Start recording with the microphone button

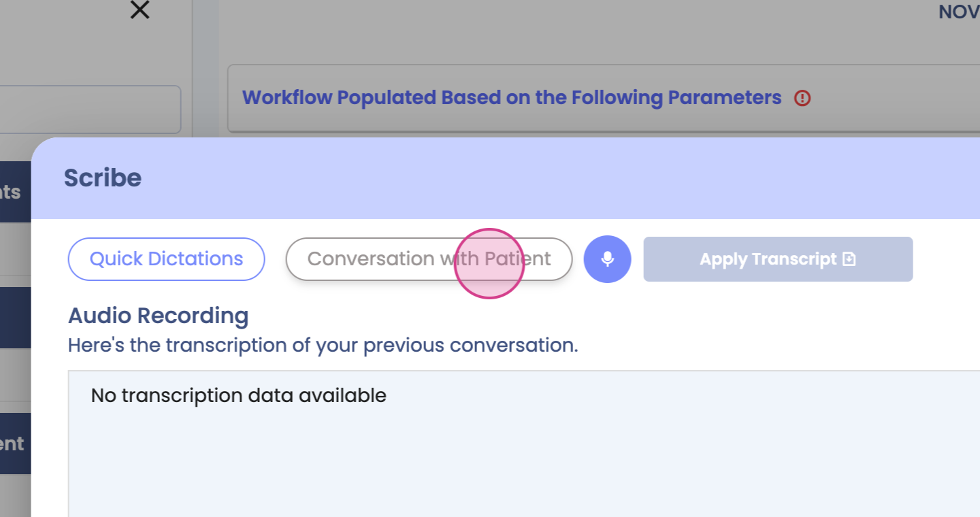[x=608, y=259]
